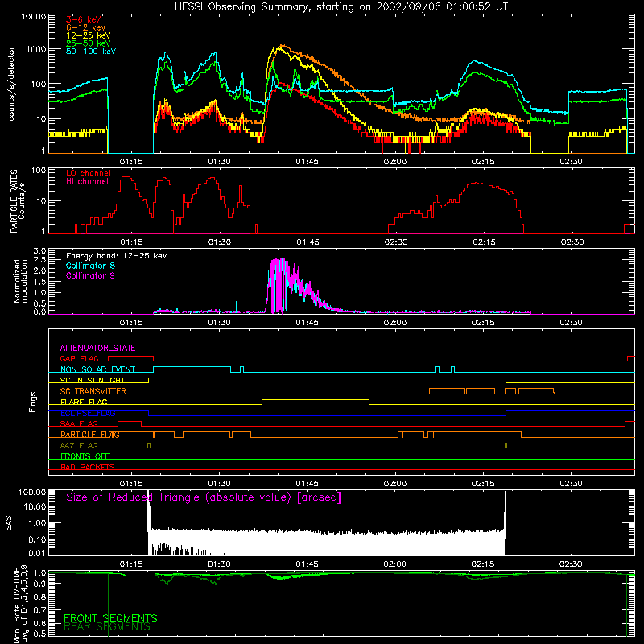Click the GAP_FLAG label

tap(79, 358)
